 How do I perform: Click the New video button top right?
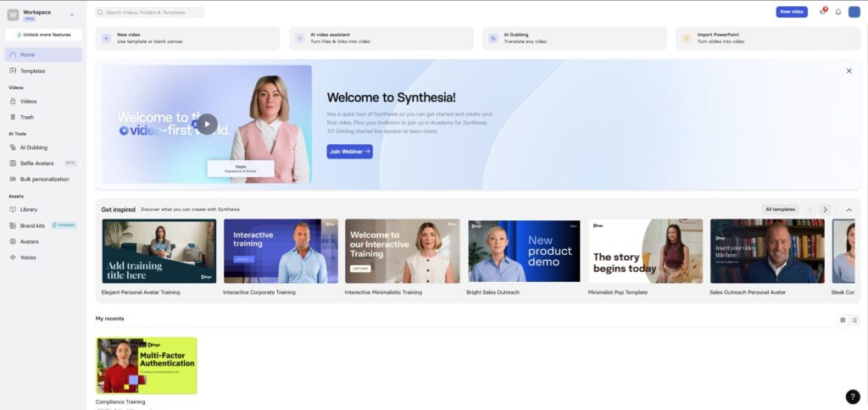point(792,12)
